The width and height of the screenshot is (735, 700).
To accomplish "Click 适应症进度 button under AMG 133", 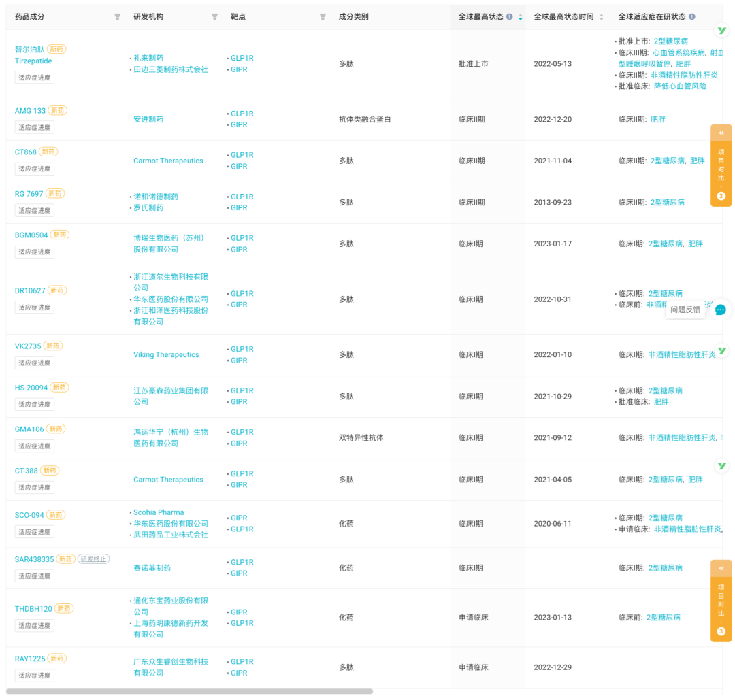I will pyautogui.click(x=34, y=127).
